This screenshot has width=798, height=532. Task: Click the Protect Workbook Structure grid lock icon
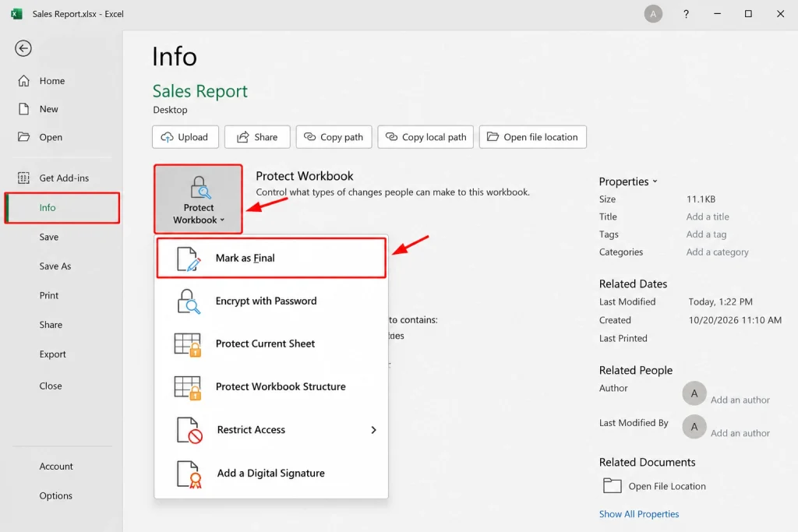click(x=187, y=388)
